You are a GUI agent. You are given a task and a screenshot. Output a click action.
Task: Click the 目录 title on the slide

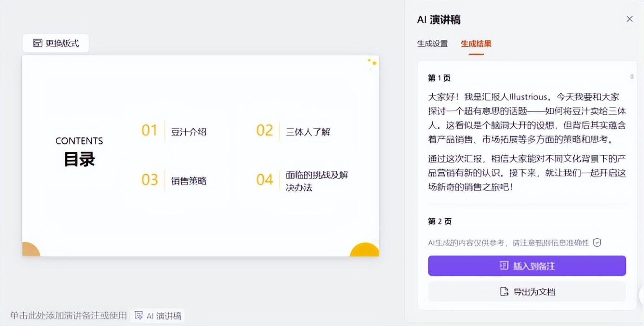tap(79, 159)
